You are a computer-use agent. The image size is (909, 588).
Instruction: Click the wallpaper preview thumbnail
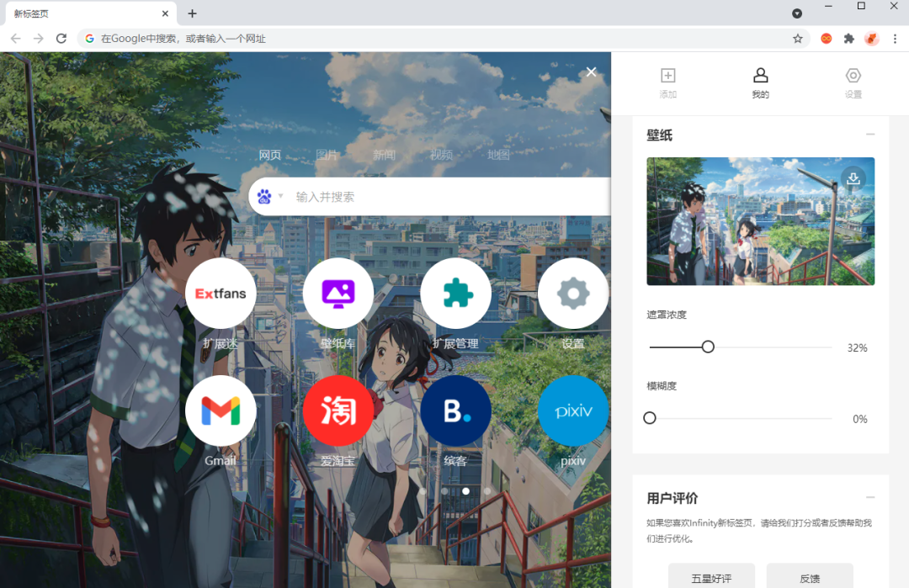pyautogui.click(x=761, y=221)
